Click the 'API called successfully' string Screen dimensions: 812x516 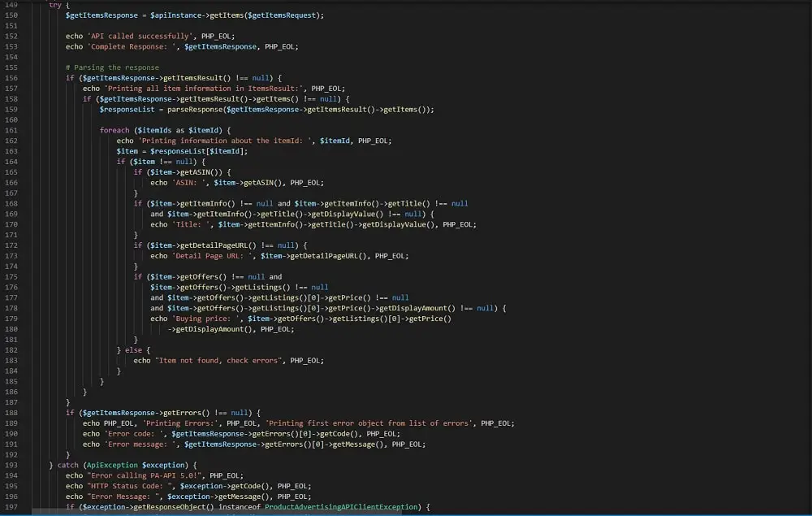point(136,37)
